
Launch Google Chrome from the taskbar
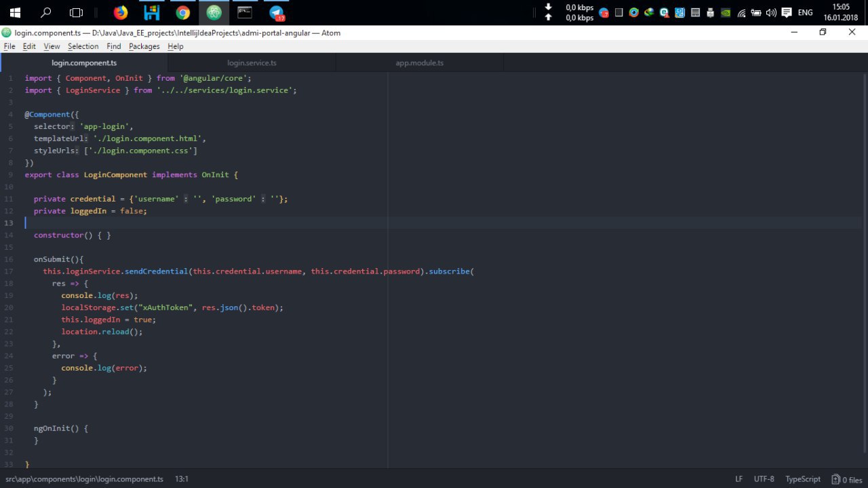pos(182,12)
